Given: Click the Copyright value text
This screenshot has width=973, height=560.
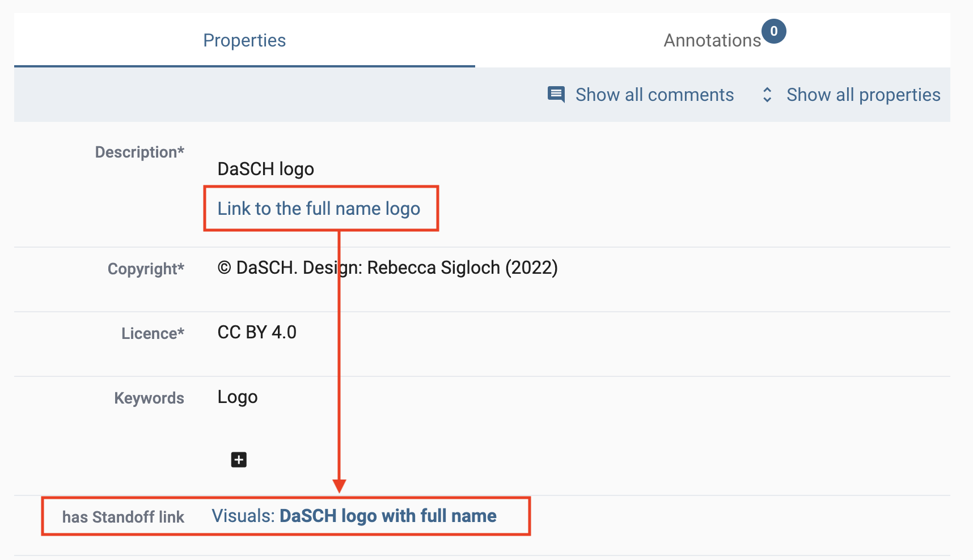Looking at the screenshot, I should point(387,268).
